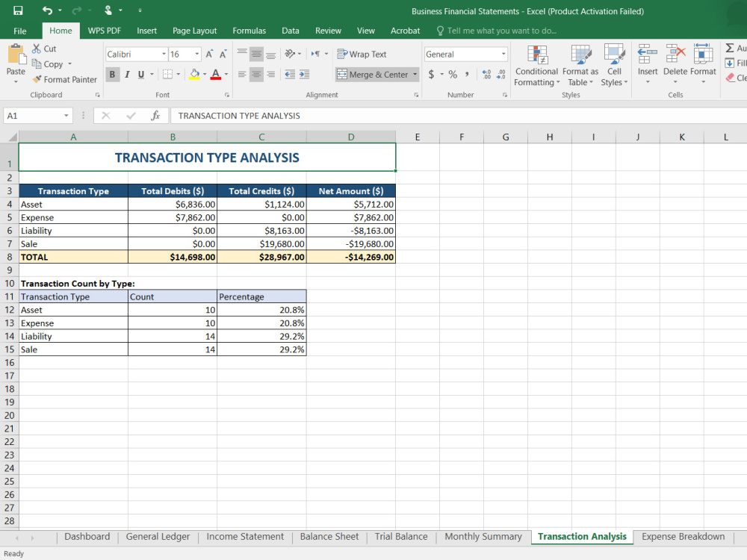The image size is (747, 560).
Task: Toggle Middle Align vertical alignment
Action: coord(256,54)
